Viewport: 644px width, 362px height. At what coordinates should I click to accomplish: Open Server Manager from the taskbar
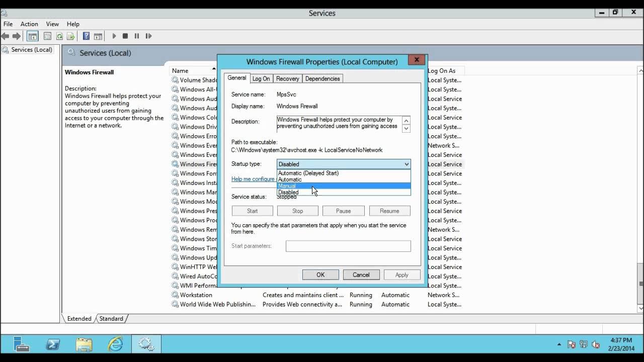click(21, 344)
